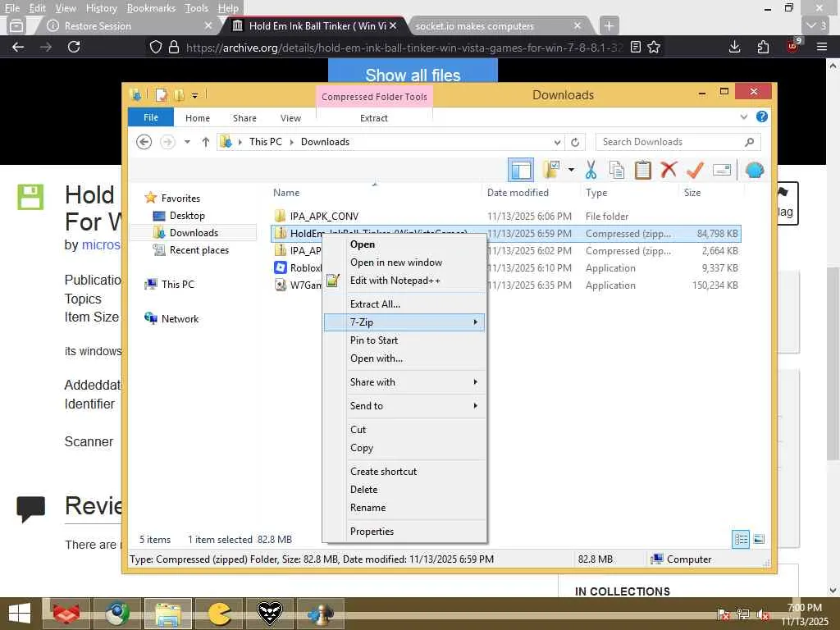Select This PC in navigation pane
The width and height of the screenshot is (840, 630).
tap(177, 284)
